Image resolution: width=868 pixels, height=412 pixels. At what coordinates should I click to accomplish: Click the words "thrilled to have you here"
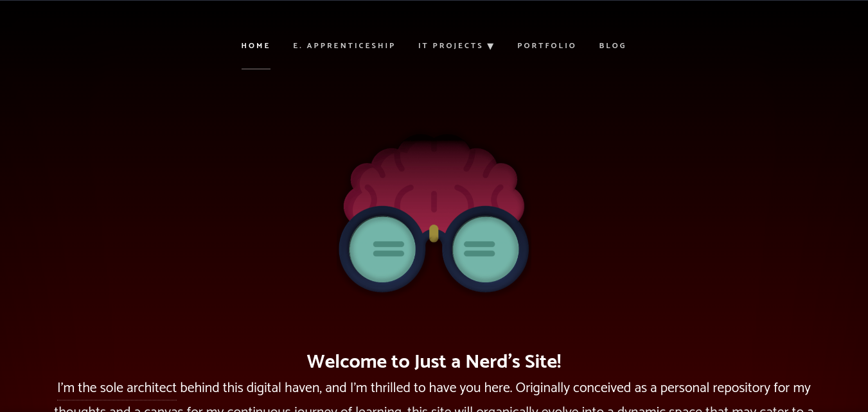click(x=441, y=388)
